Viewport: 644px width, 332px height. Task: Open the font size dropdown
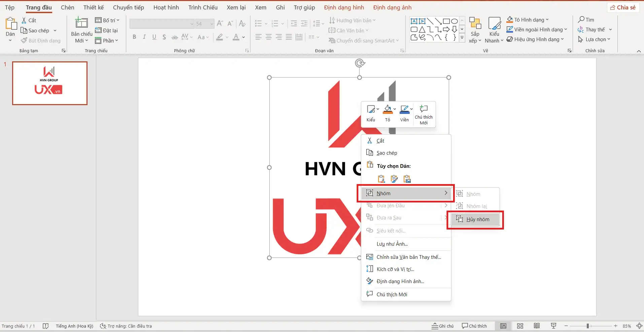pyautogui.click(x=212, y=24)
